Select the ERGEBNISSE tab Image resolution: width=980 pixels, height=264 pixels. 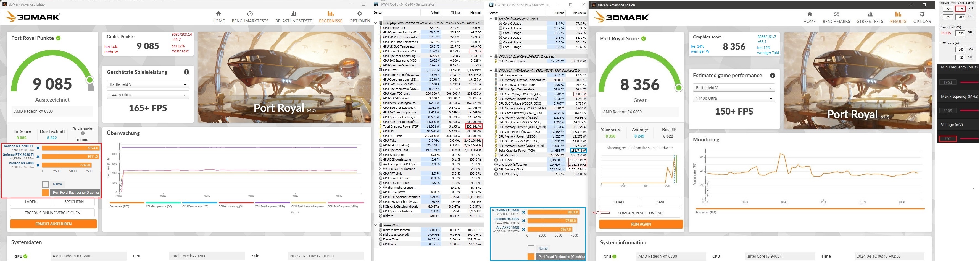coord(330,17)
